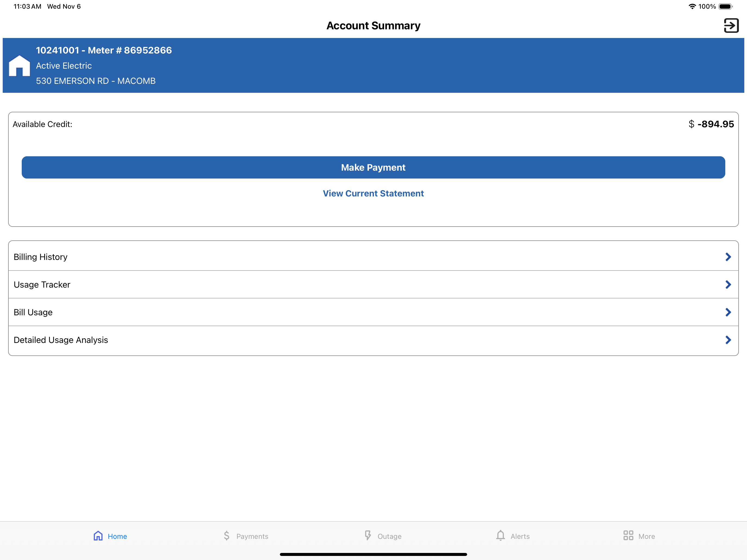Screen dimensions: 747x560
Task: Switch to the Alerts tab label
Action: tap(520, 536)
